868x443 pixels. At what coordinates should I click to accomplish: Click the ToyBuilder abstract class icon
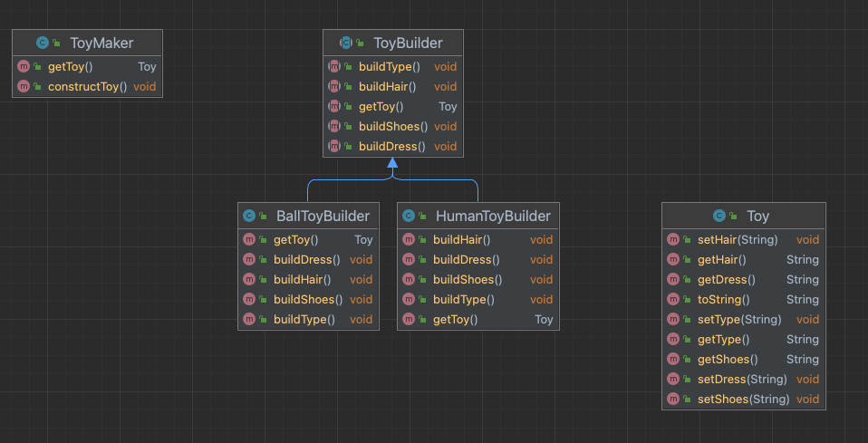click(346, 43)
